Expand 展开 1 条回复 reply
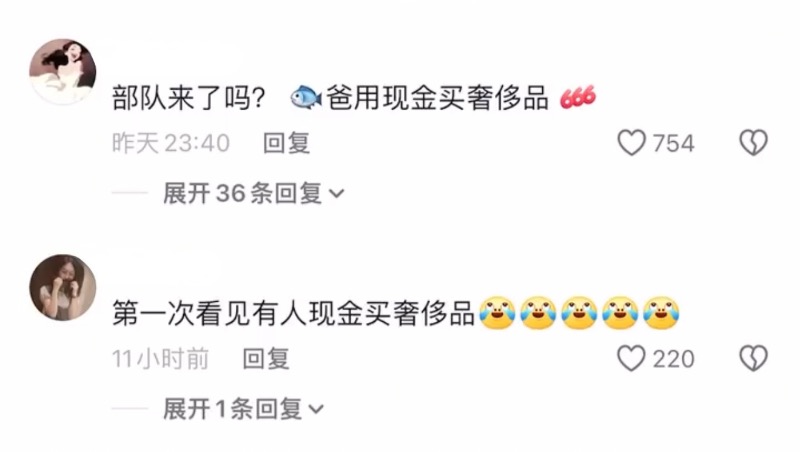This screenshot has width=800, height=452. pyautogui.click(x=243, y=409)
